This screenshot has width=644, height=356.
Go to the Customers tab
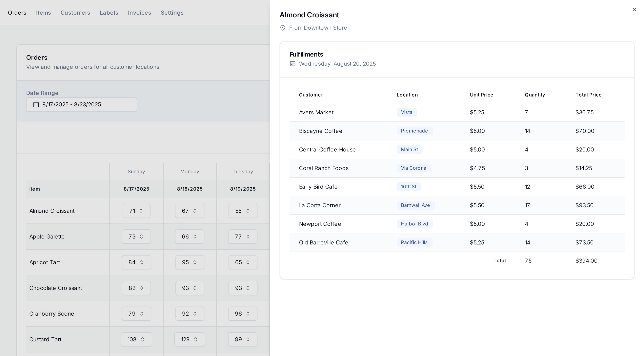pyautogui.click(x=75, y=12)
